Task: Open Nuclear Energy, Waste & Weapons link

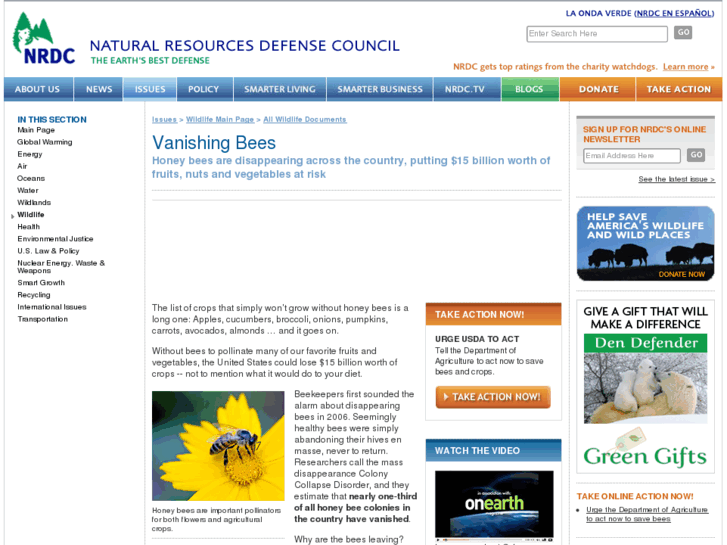Action: pyautogui.click(x=61, y=267)
